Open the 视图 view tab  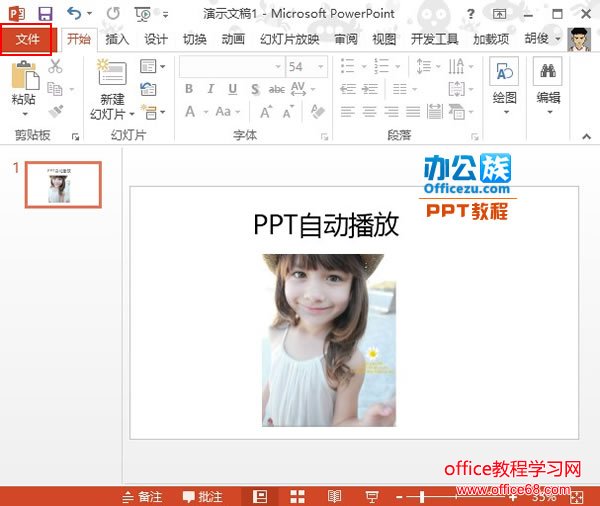(384, 39)
